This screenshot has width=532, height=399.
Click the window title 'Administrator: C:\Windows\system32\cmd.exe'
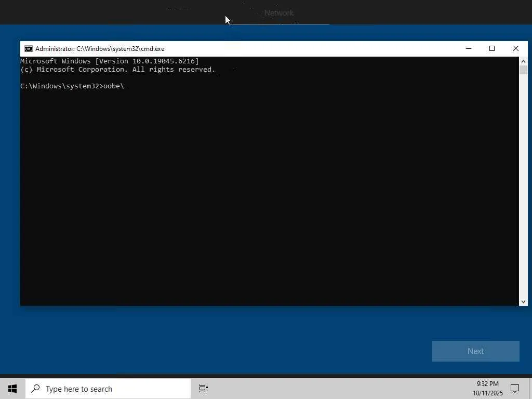coord(100,49)
